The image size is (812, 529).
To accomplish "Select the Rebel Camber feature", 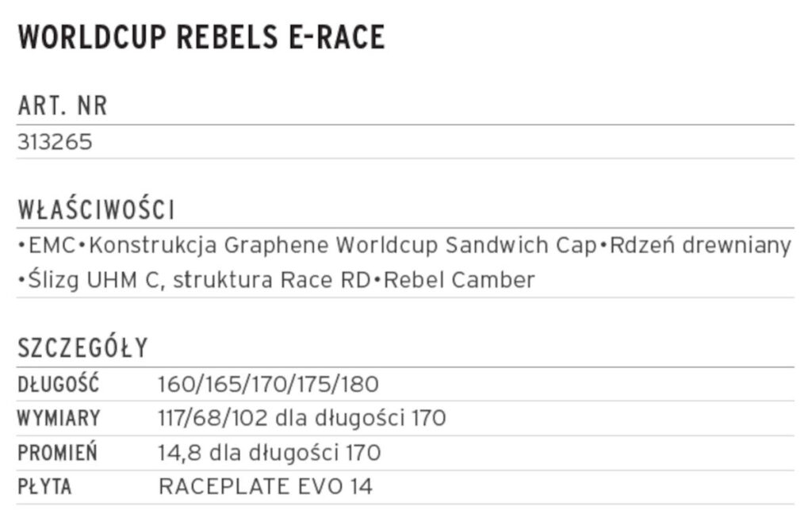I will point(459,280).
